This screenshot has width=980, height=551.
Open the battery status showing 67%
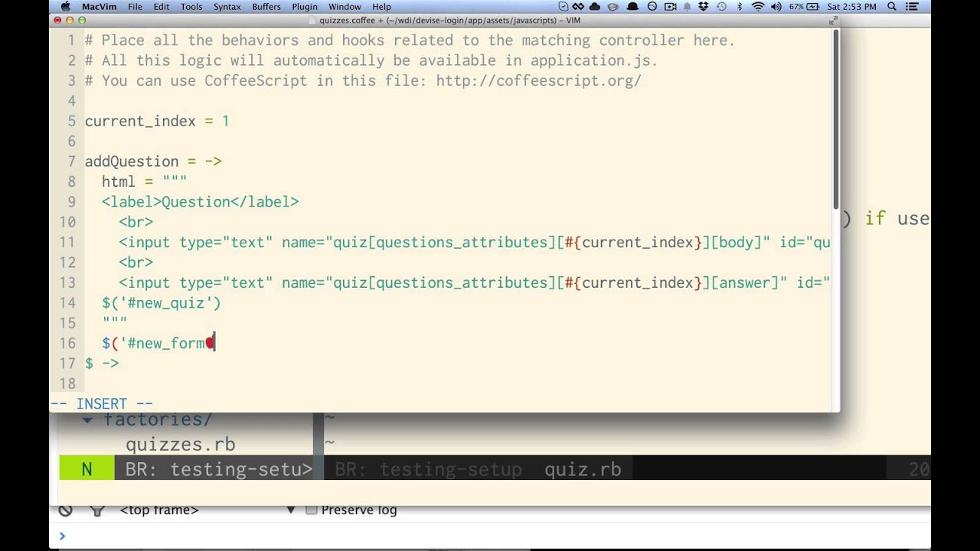tap(804, 6)
